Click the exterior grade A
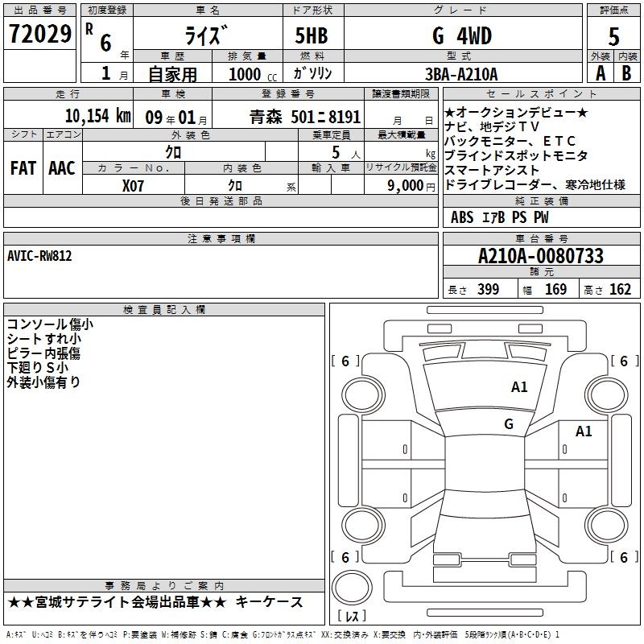Viewport: 644px width, 644px height. [600, 72]
